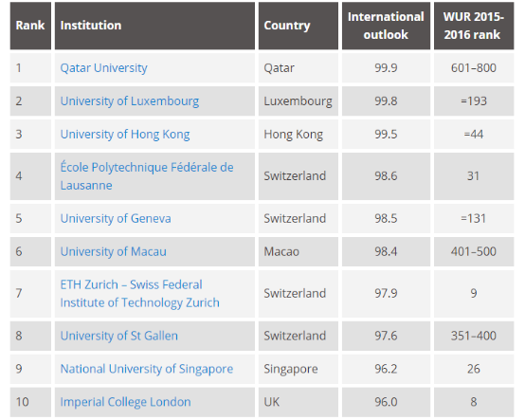525x420 pixels.
Task: Click the WUR 2015-2016 rank header
Action: pyautogui.click(x=474, y=26)
